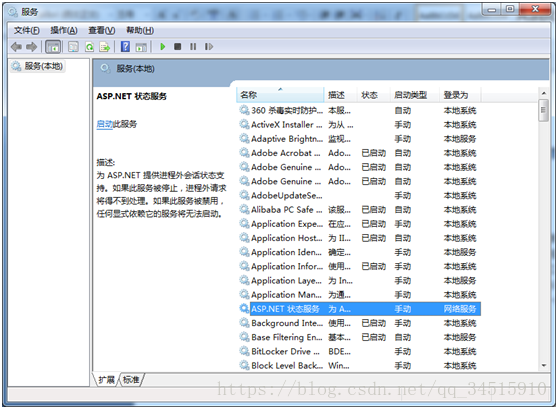Click the 启动 link to start service
This screenshot has width=558, height=409.
104,124
